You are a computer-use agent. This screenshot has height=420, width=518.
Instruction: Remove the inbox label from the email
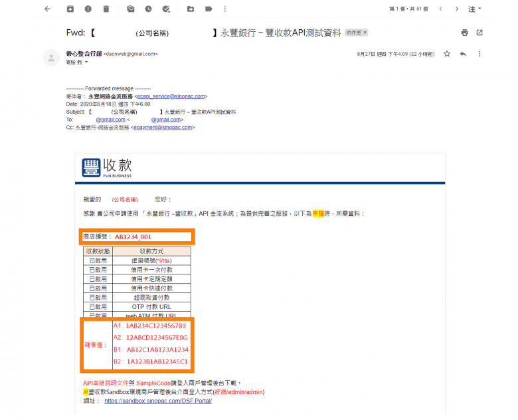(x=365, y=33)
